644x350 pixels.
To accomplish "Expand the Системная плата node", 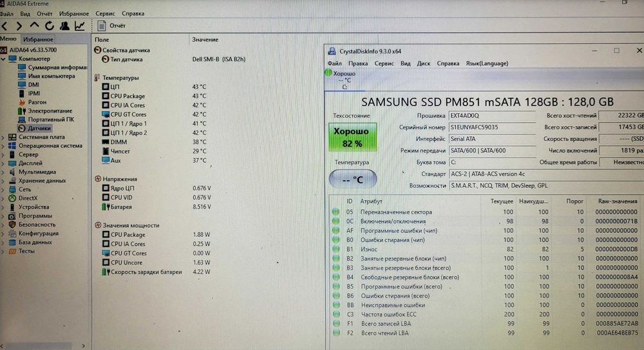I will (3, 137).
